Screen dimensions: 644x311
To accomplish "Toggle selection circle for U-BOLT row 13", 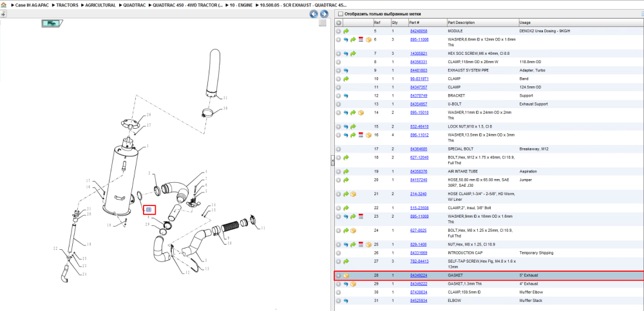I will 339,104.
